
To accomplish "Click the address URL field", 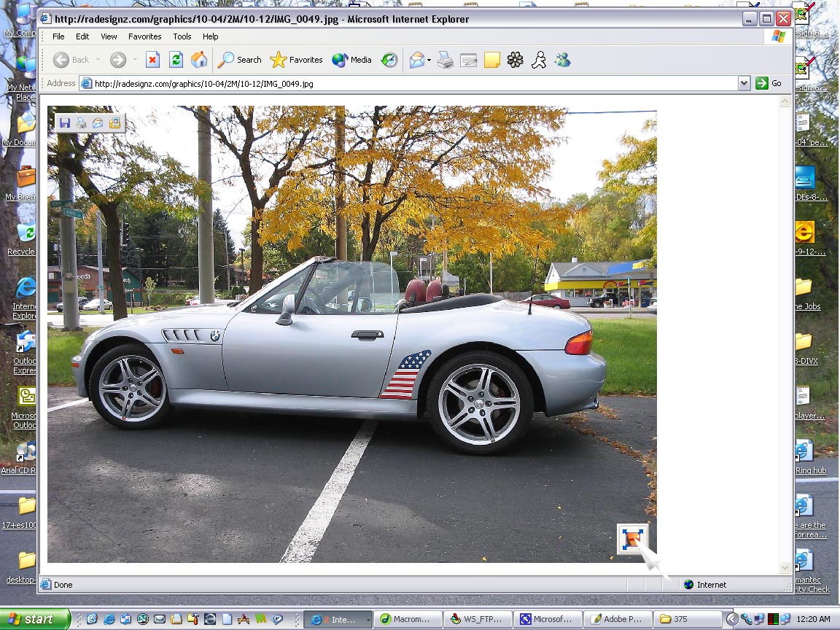I will pyautogui.click(x=408, y=83).
